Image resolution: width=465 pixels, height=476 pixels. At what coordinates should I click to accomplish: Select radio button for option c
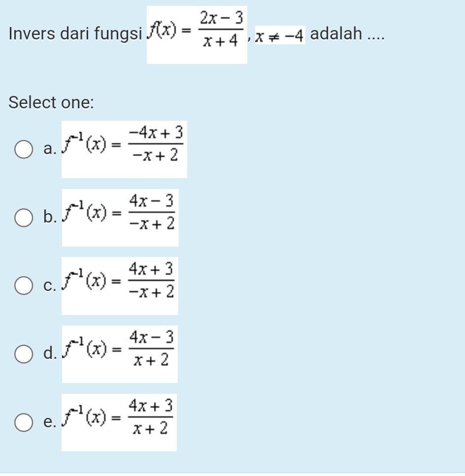[23, 286]
